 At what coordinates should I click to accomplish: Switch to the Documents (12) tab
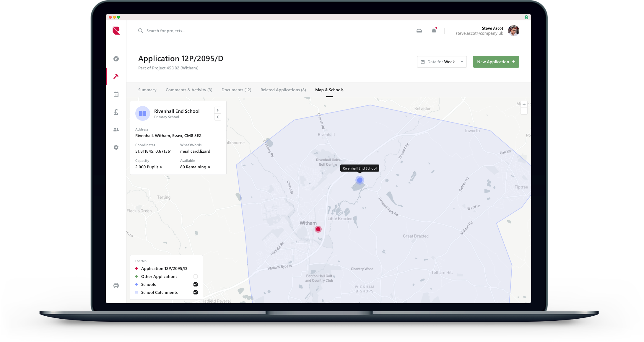(x=236, y=90)
